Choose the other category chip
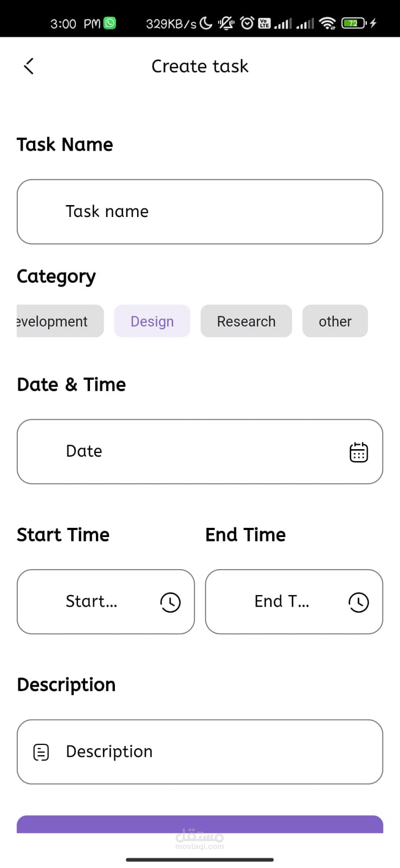The width and height of the screenshot is (400, 868). (x=335, y=321)
